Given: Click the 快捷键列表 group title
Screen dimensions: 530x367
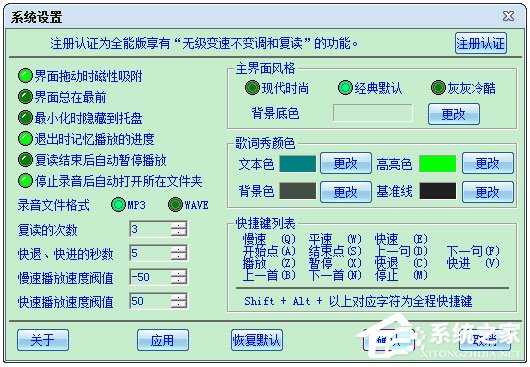Looking at the screenshot, I should tap(265, 223).
